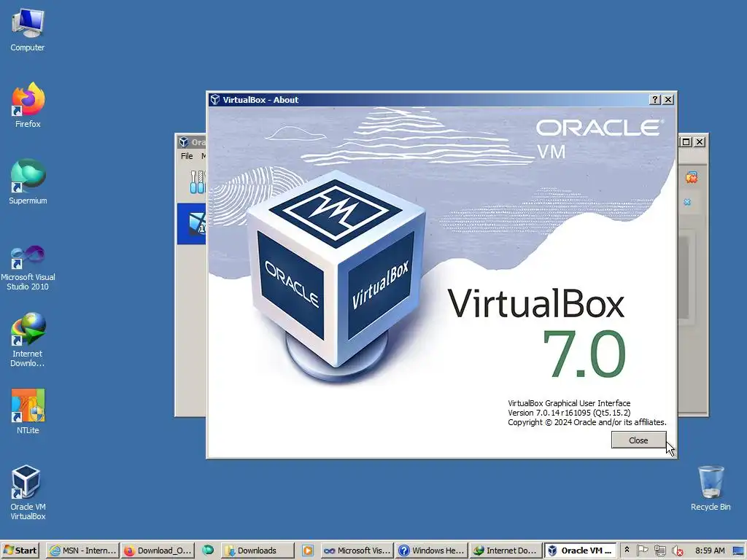Select the NTLite desktop shortcut

[28, 411]
